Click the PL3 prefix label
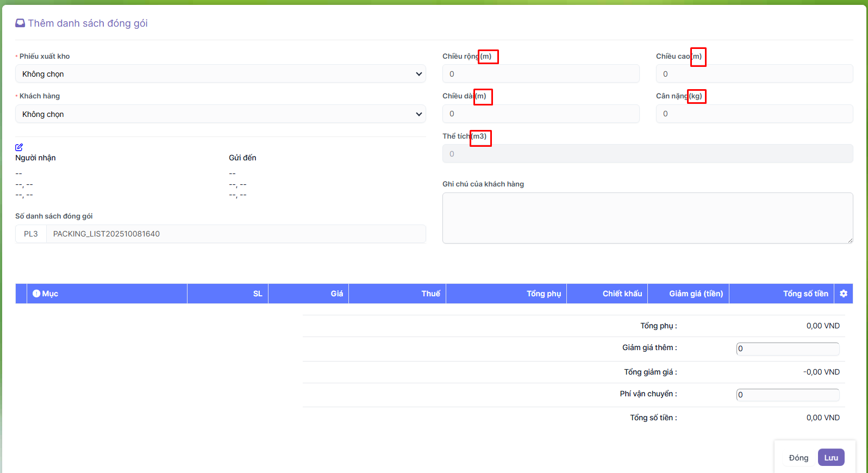The height and width of the screenshot is (473, 868). tap(31, 234)
